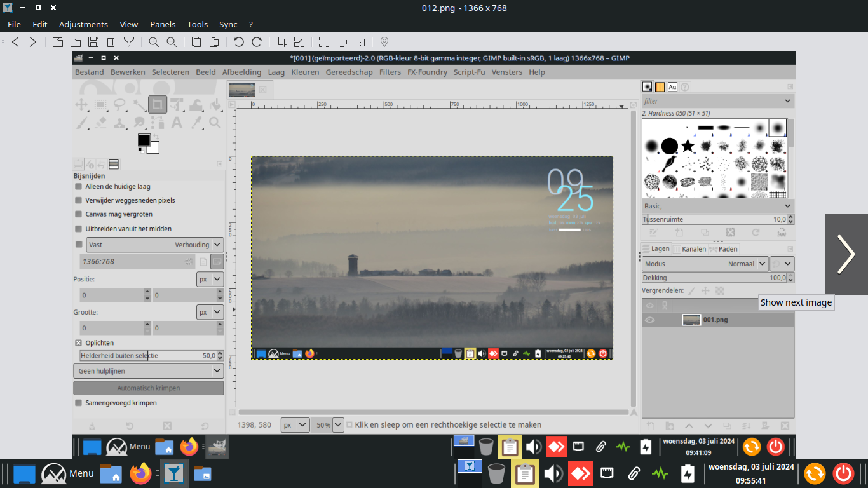Click the funnel filter icon
This screenshot has height=488, width=868.
[129, 42]
